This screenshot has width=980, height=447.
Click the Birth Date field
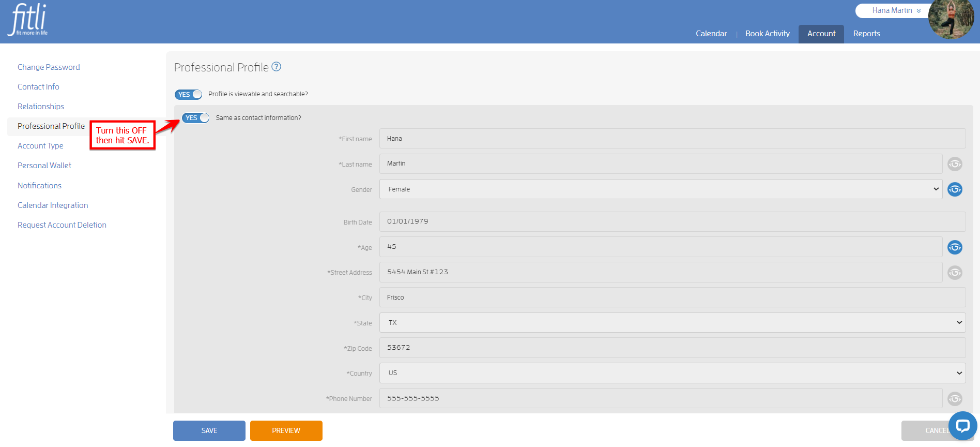coord(672,221)
